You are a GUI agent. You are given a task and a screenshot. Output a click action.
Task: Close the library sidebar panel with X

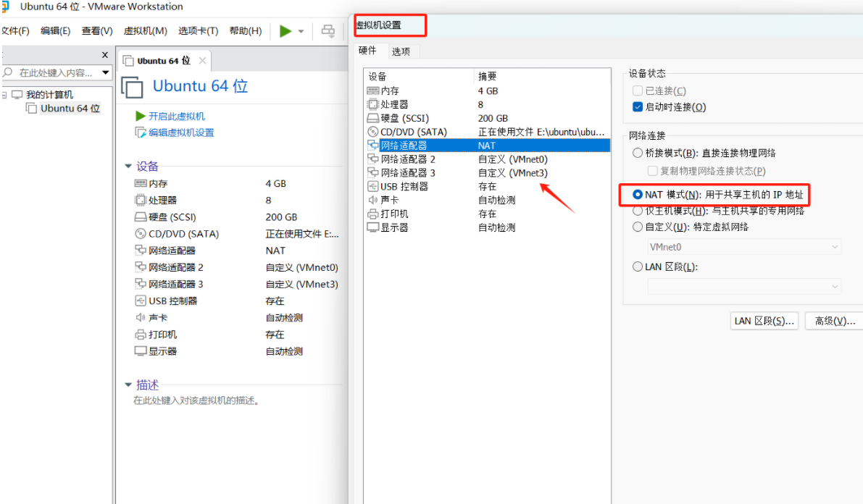(104, 55)
